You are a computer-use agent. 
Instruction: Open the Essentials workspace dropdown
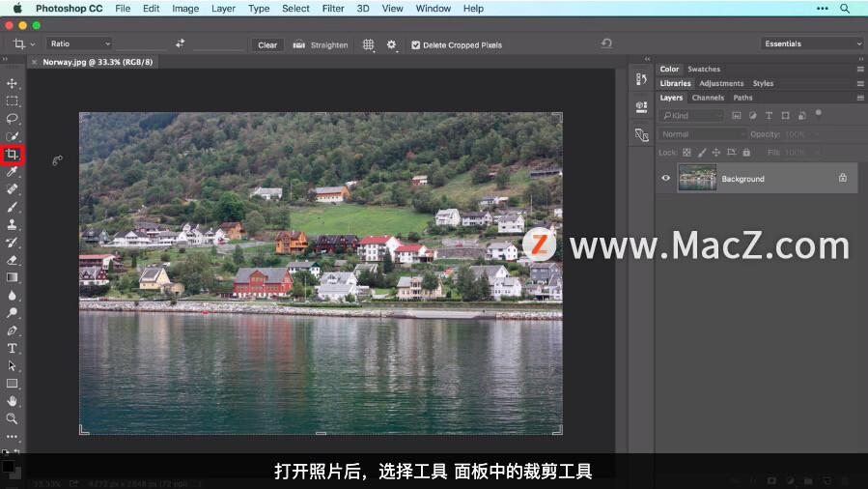pyautogui.click(x=813, y=43)
